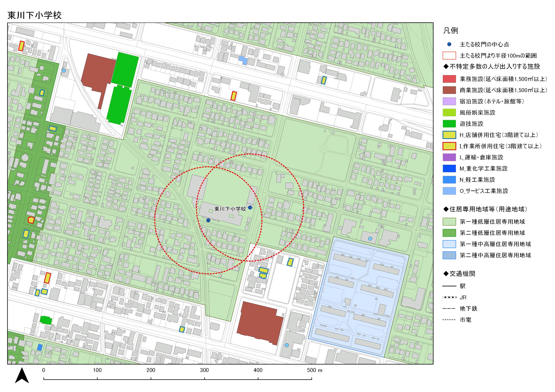The image size is (555, 392).
Task: Click the blue school gate center dot in legend
Action: pyautogui.click(x=449, y=44)
